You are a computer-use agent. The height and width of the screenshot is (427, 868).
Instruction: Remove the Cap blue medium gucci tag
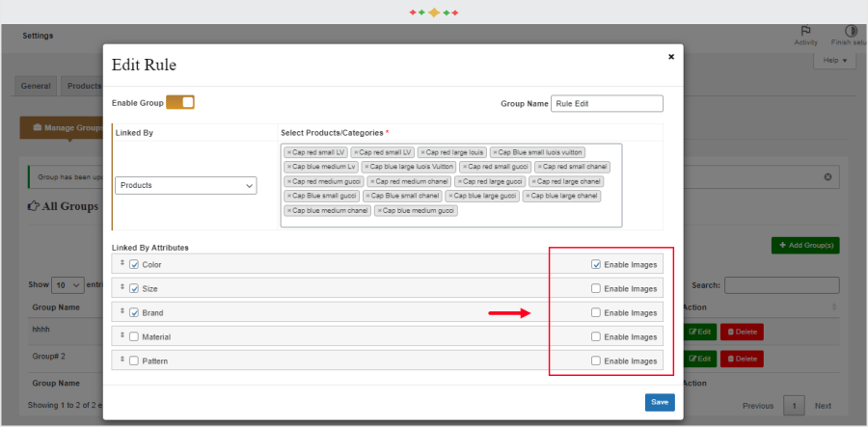[379, 211]
